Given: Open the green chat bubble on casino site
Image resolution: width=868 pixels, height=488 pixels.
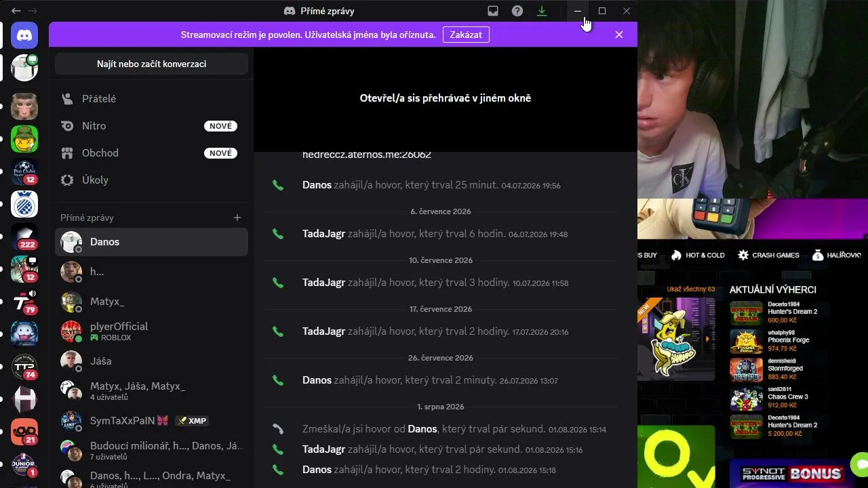Looking at the screenshot, I should [x=861, y=465].
